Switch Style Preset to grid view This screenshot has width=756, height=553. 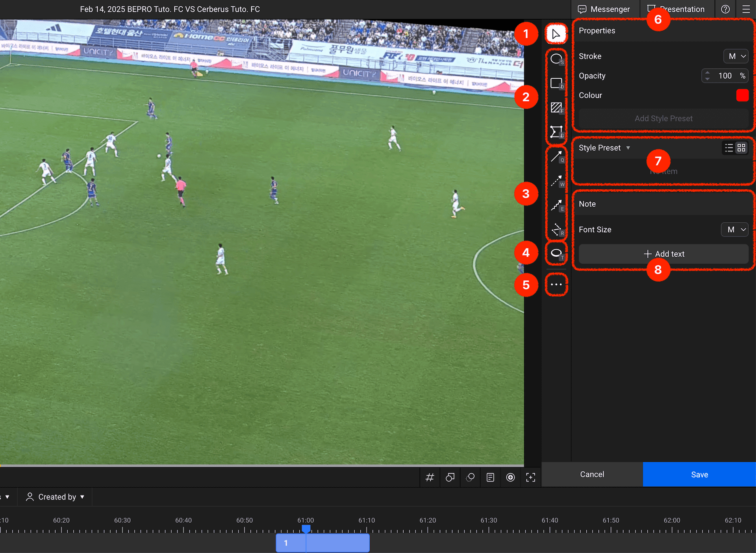[741, 148]
